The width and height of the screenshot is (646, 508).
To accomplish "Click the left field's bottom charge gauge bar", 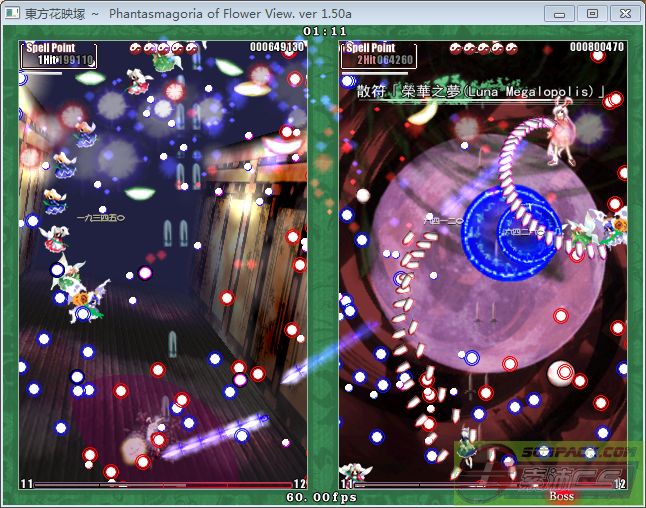I will coord(163,485).
